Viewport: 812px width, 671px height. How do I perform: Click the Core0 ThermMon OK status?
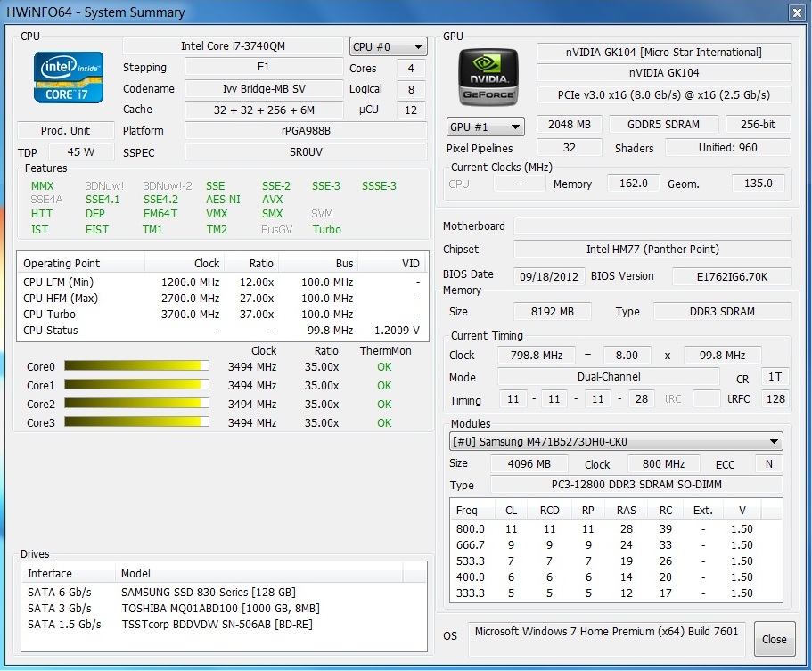coord(384,366)
